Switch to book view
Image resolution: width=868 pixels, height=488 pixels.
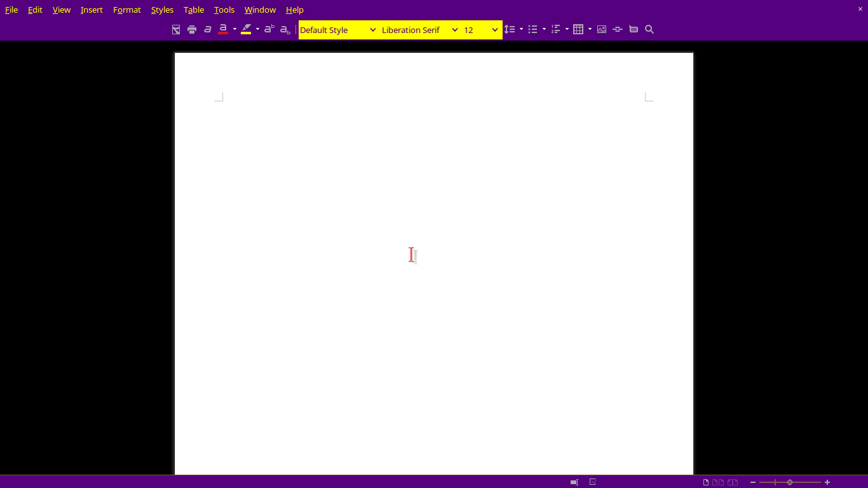733,482
